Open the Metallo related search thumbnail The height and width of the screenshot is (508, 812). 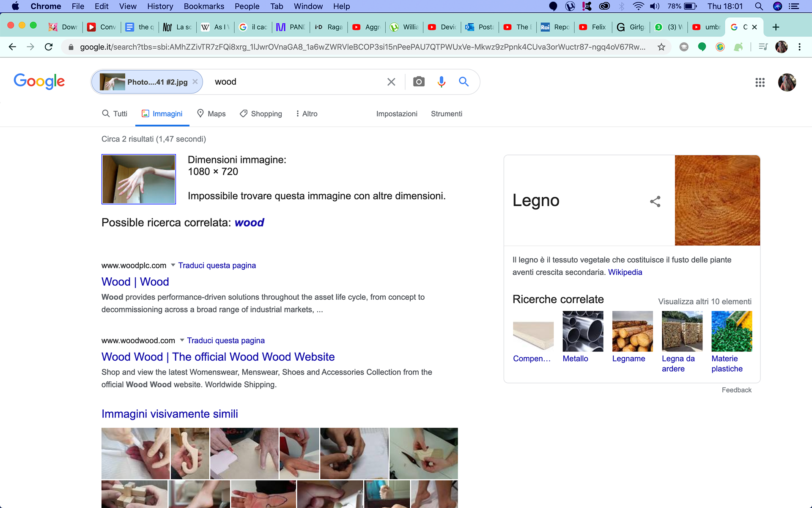pos(583,331)
